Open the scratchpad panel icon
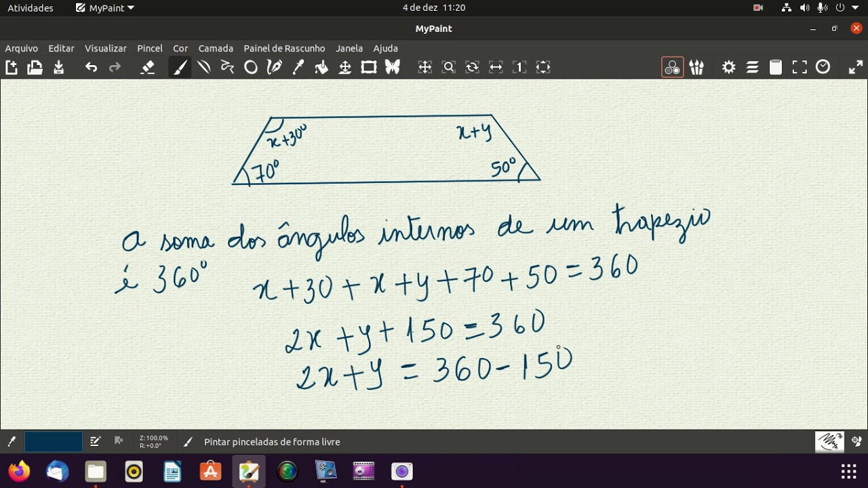This screenshot has width=868, height=488. [x=776, y=67]
